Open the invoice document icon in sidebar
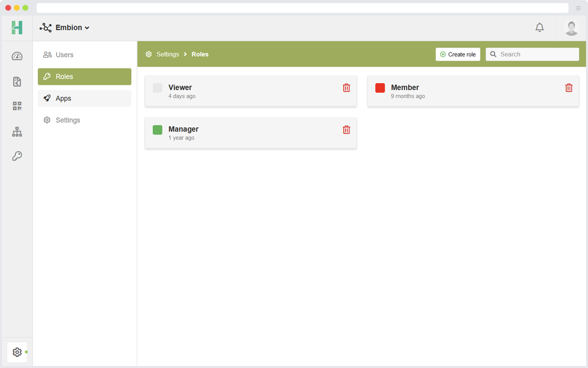 click(17, 81)
